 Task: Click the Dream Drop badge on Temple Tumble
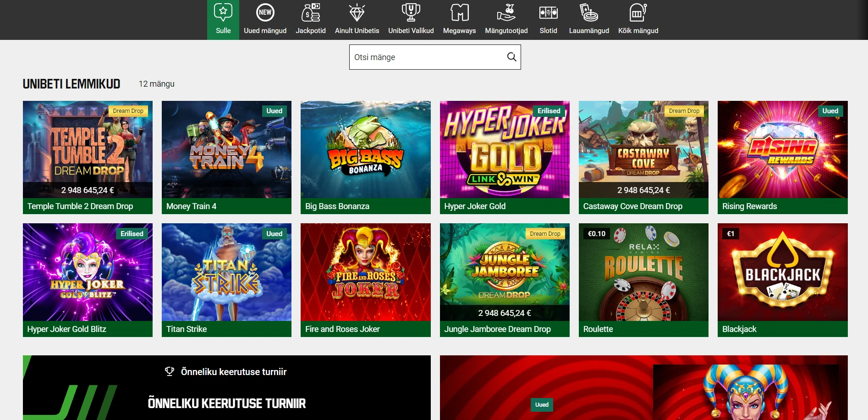128,111
